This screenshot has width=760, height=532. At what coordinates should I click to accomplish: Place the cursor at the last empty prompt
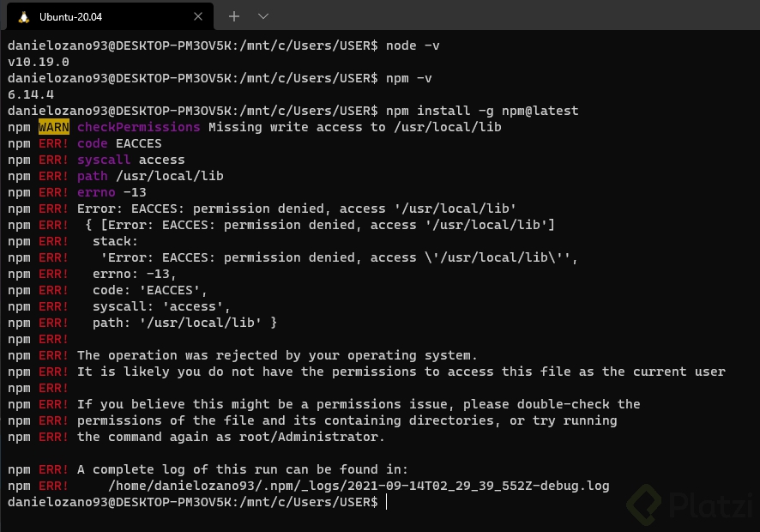point(387,502)
